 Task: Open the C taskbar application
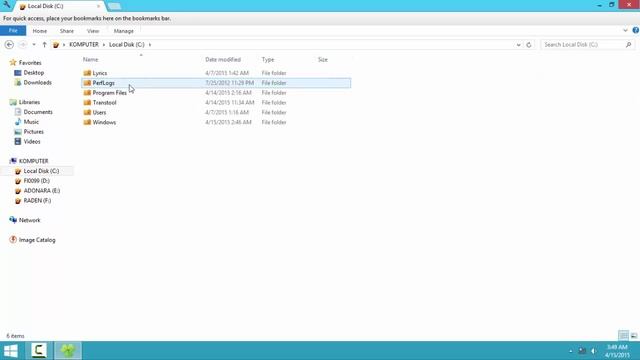[39, 351]
